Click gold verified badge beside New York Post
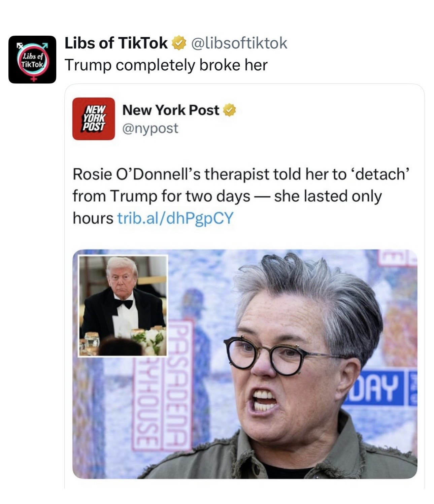434x504 pixels. pyautogui.click(x=230, y=110)
